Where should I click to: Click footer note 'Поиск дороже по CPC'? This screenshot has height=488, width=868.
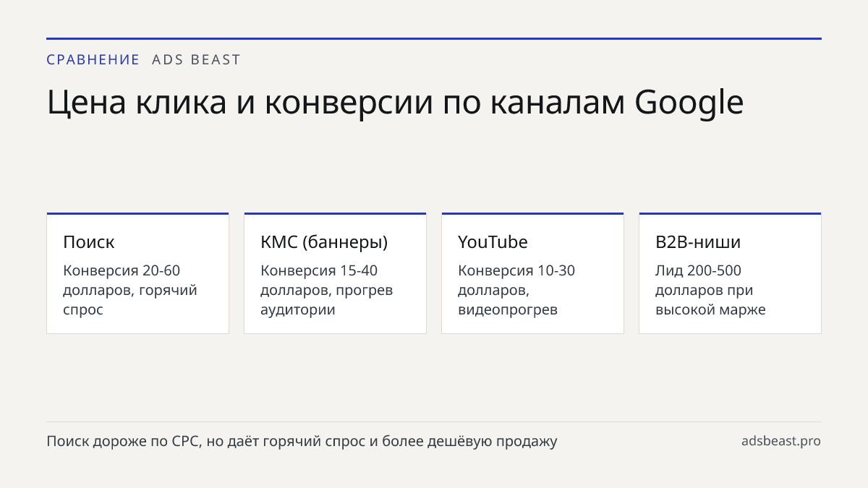coord(302,441)
